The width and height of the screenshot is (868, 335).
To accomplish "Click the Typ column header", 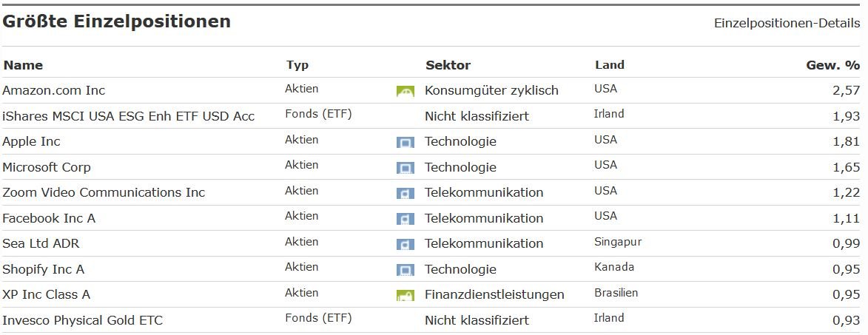I will [297, 65].
